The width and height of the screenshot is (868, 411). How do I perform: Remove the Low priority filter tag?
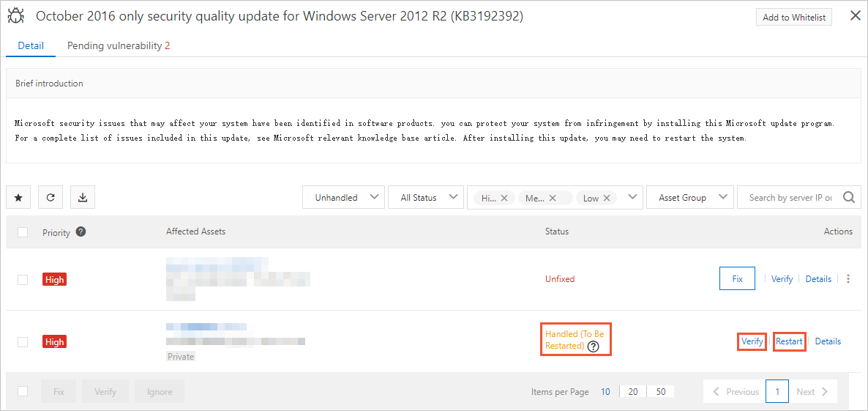(607, 198)
